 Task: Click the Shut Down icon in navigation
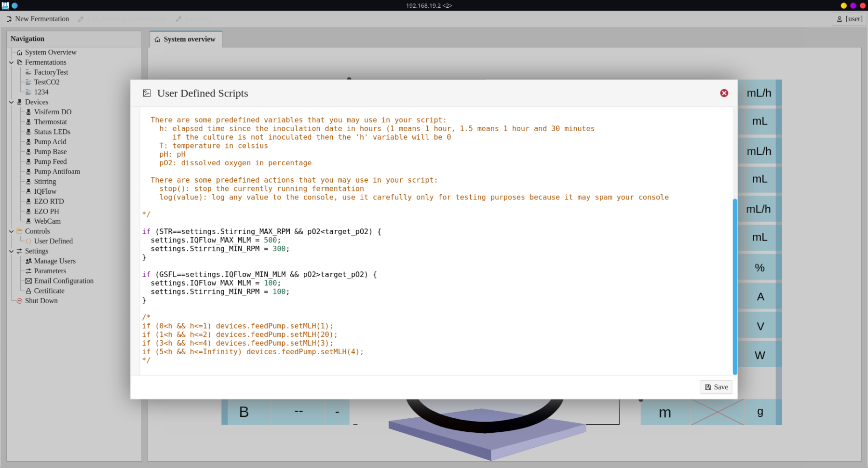(x=19, y=301)
